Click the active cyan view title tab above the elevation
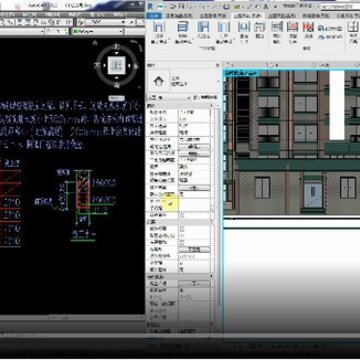This screenshot has width=360, height=360. 241,73
